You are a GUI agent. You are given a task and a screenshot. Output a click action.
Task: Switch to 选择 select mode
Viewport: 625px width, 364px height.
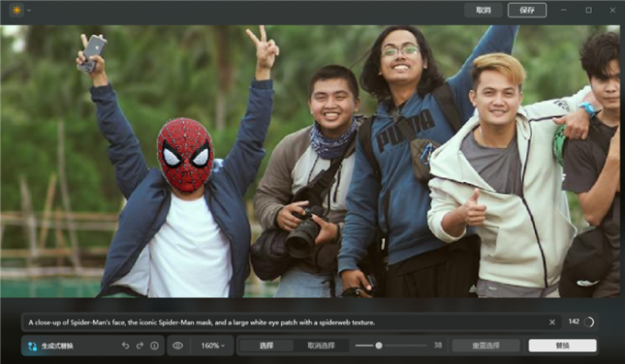pos(267,346)
